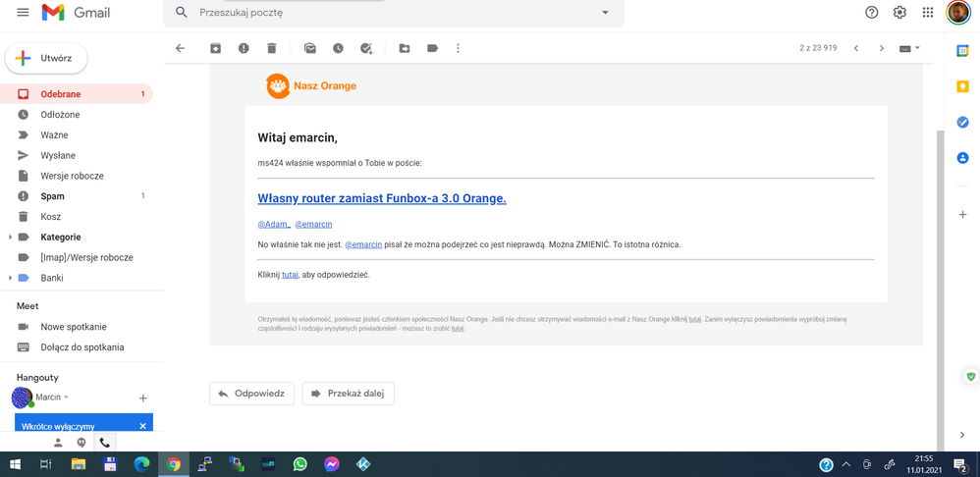This screenshot has width=980, height=477.
Task: Open the Wysłane folder
Action: click(x=58, y=155)
